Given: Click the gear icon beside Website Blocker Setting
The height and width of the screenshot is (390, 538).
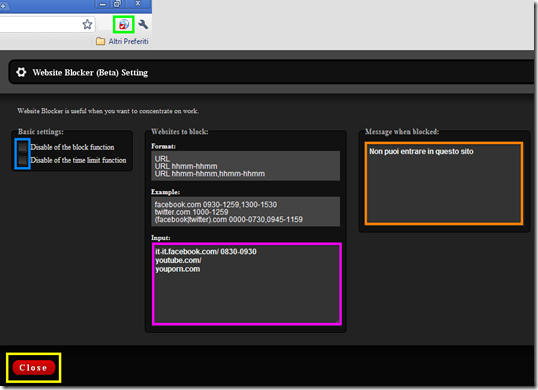Looking at the screenshot, I should [21, 72].
